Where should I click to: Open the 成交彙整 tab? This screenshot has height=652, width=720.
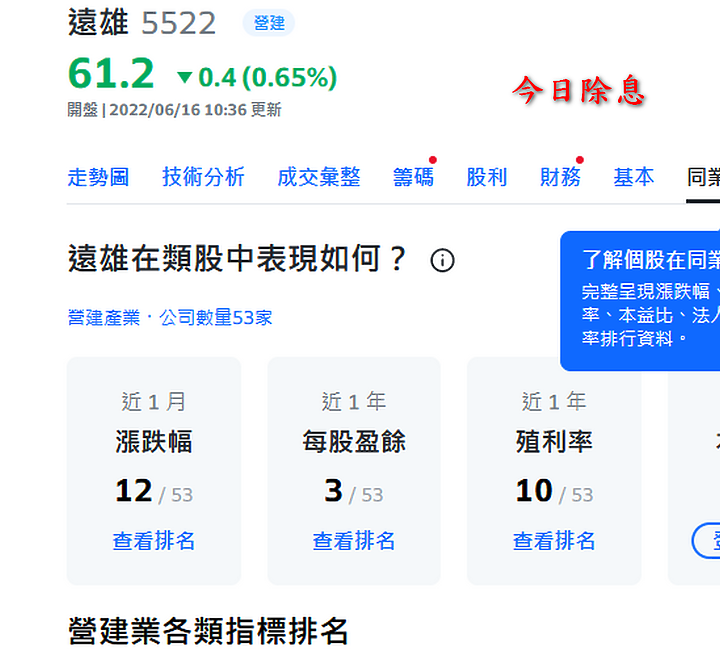(x=319, y=177)
